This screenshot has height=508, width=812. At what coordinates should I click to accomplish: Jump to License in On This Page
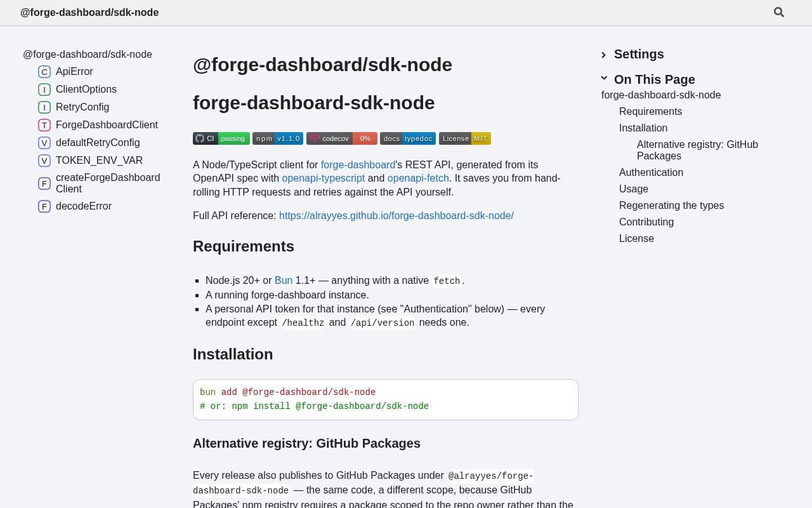[x=636, y=239]
